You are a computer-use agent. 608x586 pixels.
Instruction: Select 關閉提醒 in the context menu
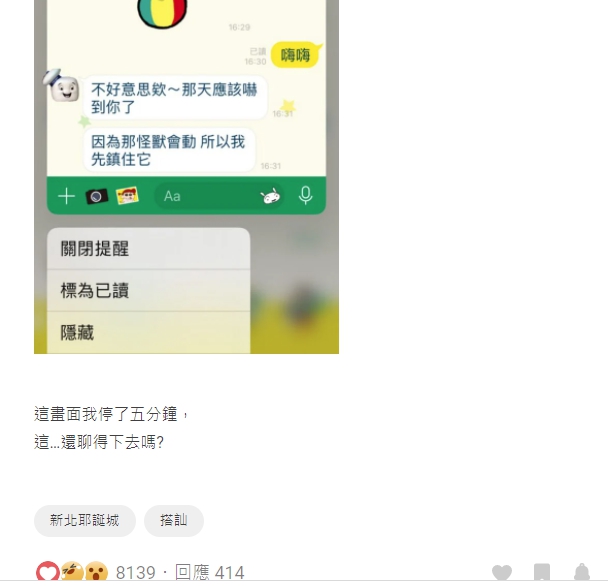coord(149,249)
